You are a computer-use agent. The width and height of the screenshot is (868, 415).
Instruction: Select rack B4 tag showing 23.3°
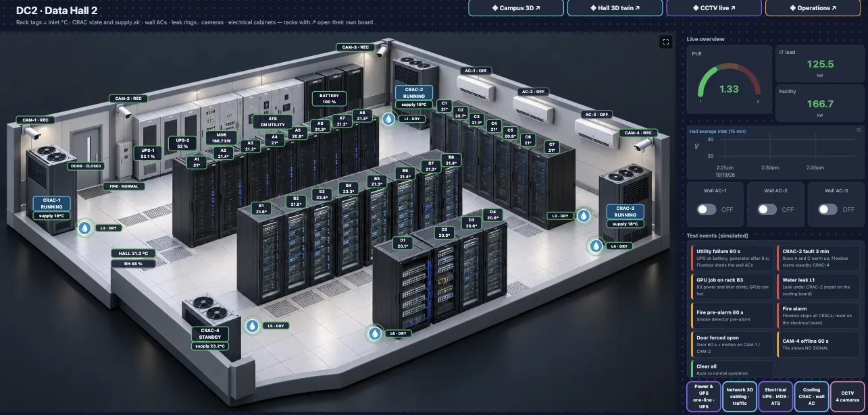(349, 188)
